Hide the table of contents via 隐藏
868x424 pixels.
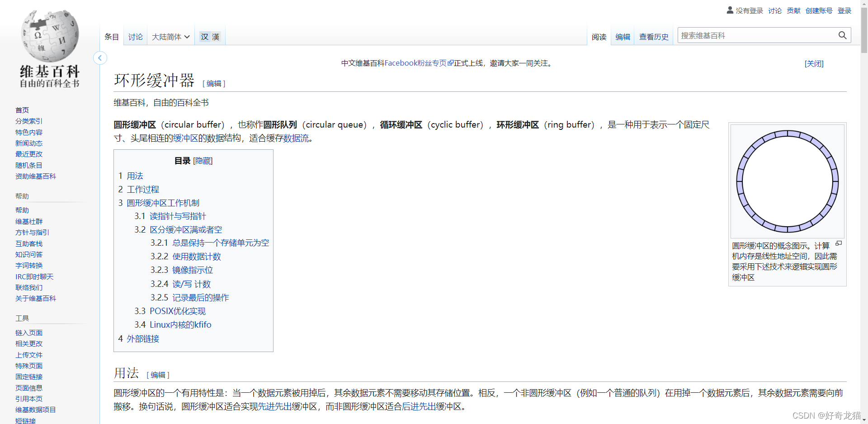point(203,161)
